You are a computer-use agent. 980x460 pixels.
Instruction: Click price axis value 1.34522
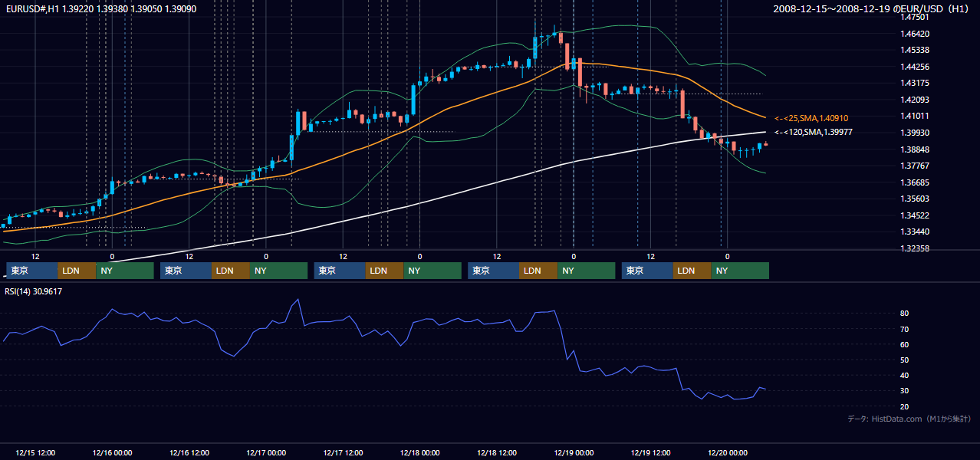coord(914,215)
